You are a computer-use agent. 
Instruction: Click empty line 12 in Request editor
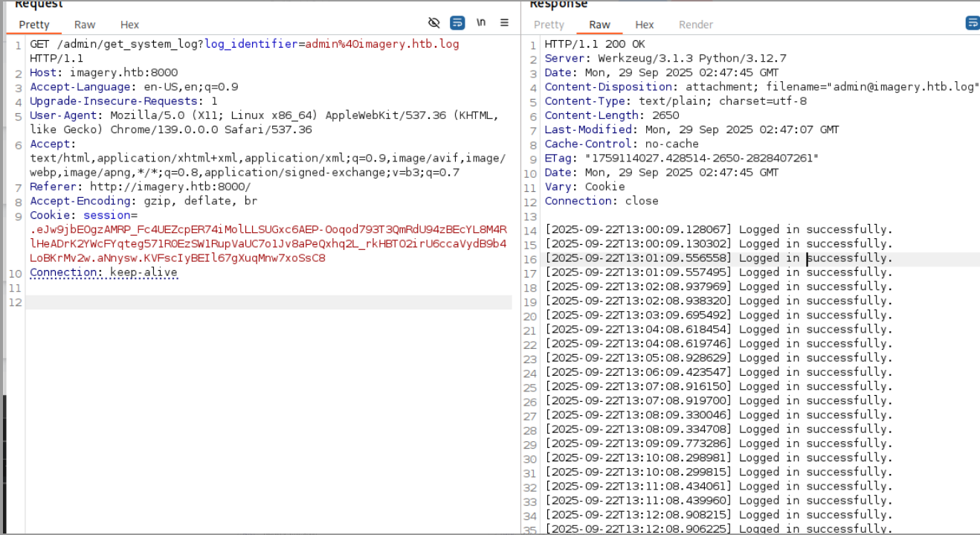(268, 302)
